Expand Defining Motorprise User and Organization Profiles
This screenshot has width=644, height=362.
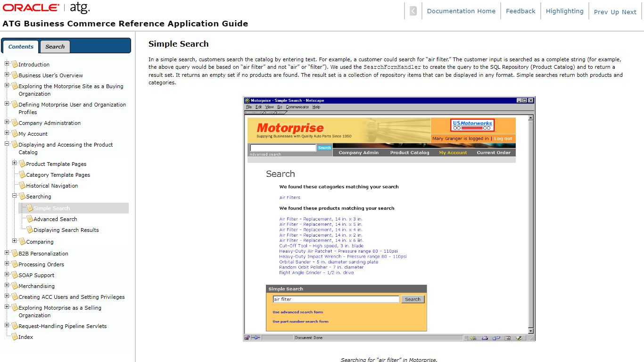[x=7, y=104]
